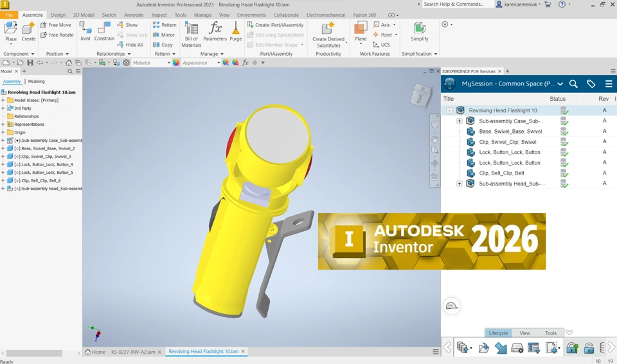Open the Bill of Materials
This screenshot has height=364, width=617.
click(x=192, y=35)
